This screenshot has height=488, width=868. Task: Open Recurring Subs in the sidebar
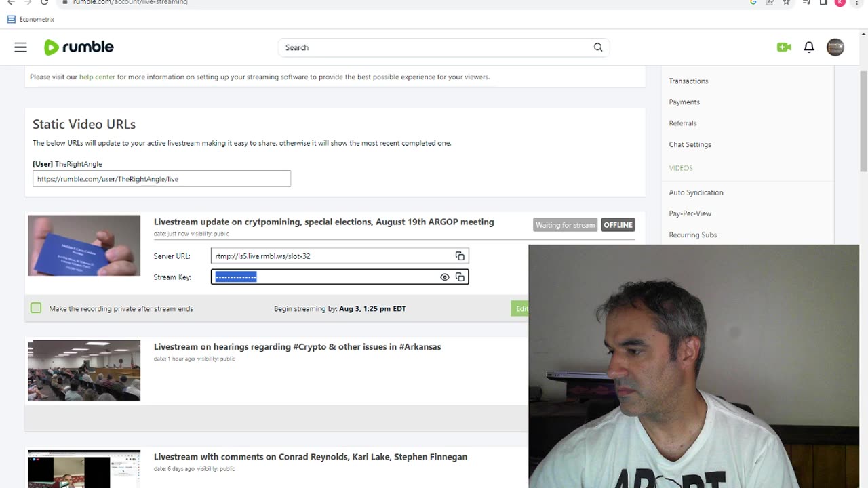692,235
